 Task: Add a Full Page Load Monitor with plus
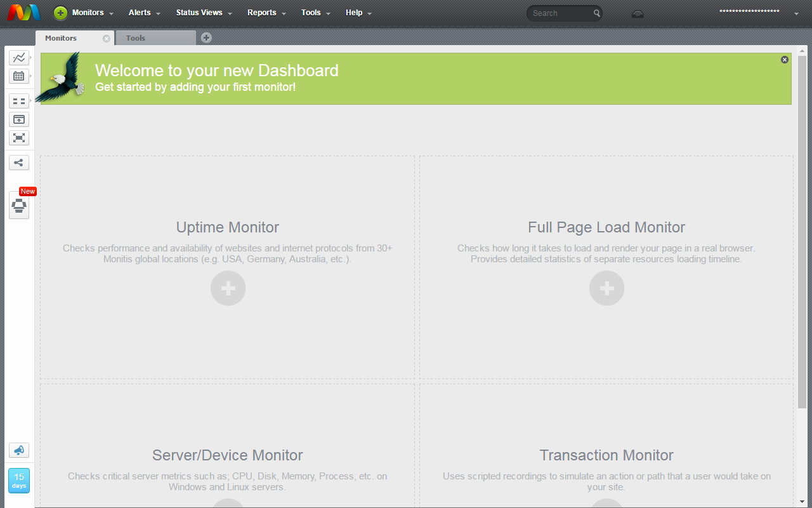pos(607,288)
